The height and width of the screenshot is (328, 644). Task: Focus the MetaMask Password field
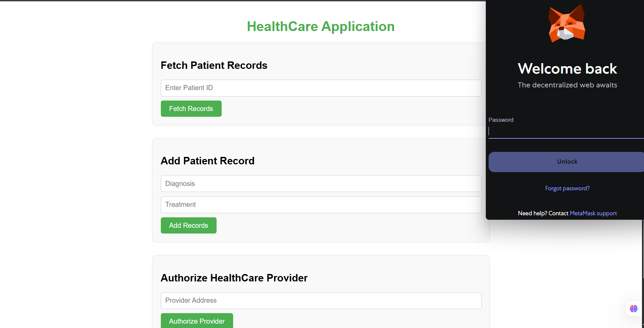coord(566,131)
